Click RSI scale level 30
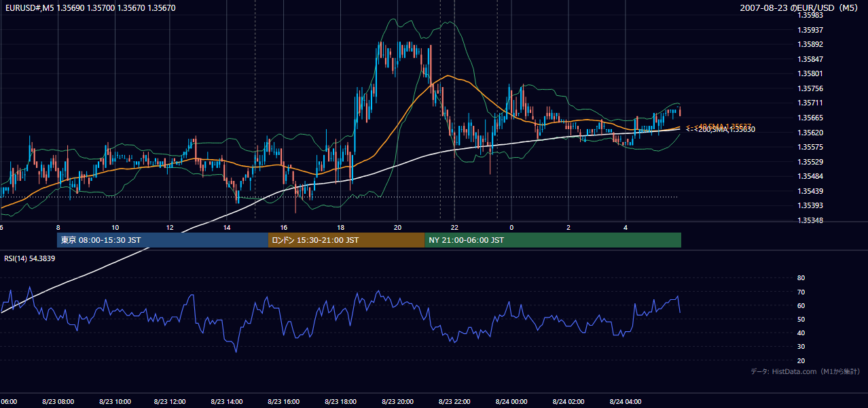 801,347
